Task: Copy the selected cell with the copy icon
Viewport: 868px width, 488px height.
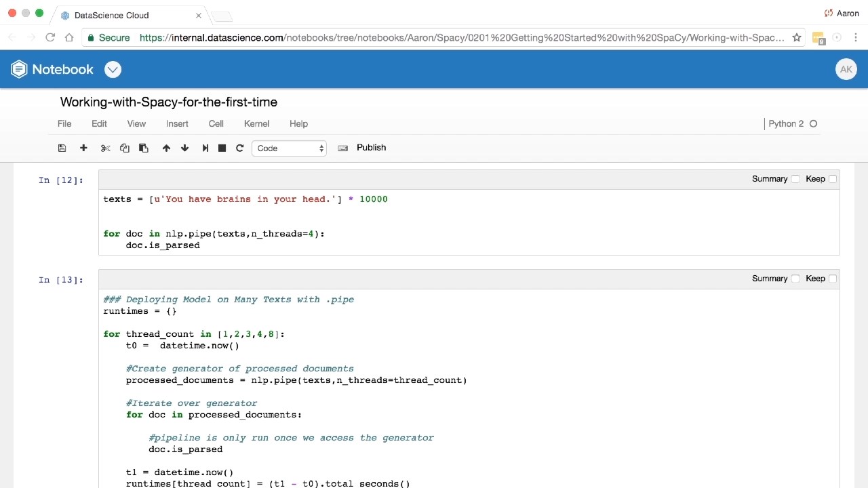Action: pos(124,148)
